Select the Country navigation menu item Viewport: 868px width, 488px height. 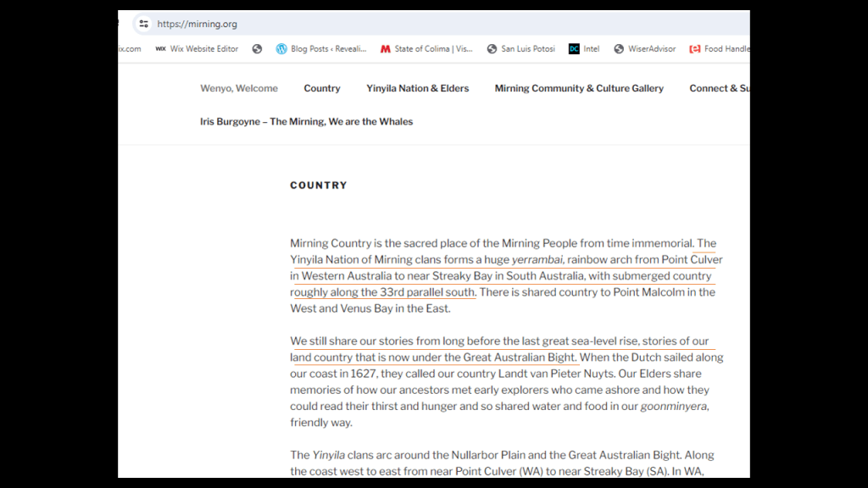click(322, 88)
